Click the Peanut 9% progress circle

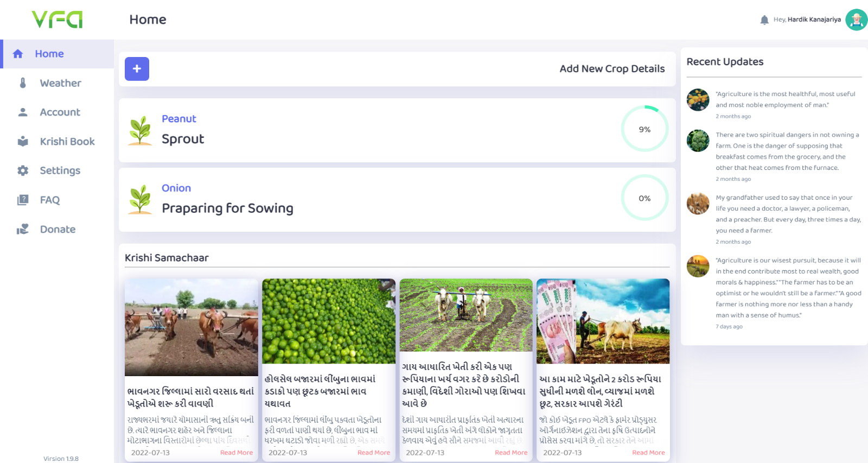[644, 129]
